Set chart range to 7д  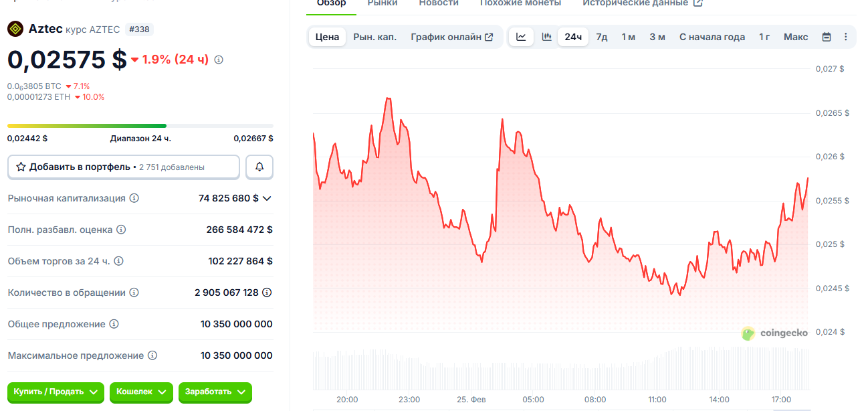(602, 37)
